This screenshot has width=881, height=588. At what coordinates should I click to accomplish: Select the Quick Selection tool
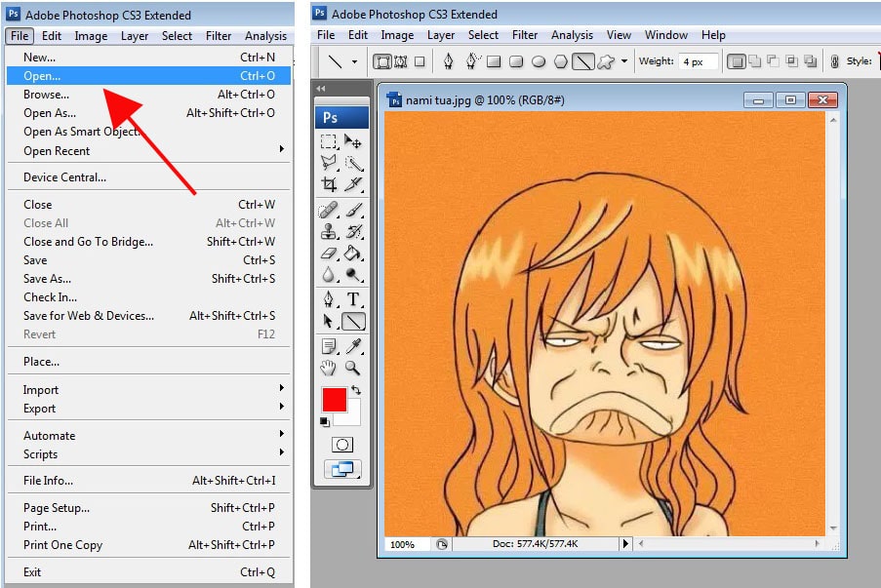pos(353,163)
